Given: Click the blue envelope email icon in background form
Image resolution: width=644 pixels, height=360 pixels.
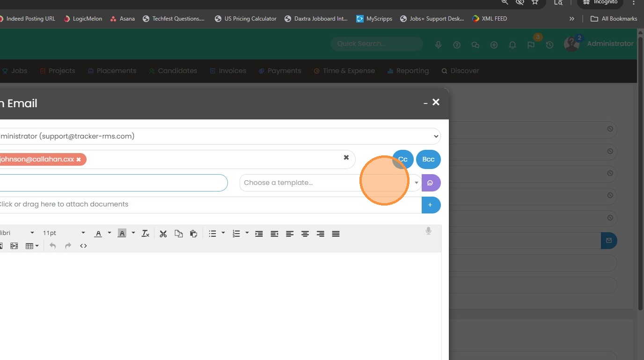Looking at the screenshot, I should tap(609, 241).
